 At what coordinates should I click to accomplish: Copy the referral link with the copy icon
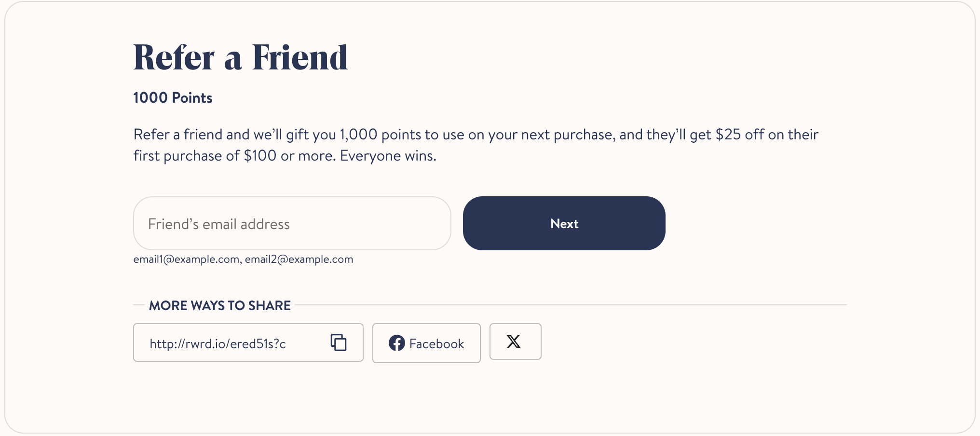pyautogui.click(x=339, y=342)
